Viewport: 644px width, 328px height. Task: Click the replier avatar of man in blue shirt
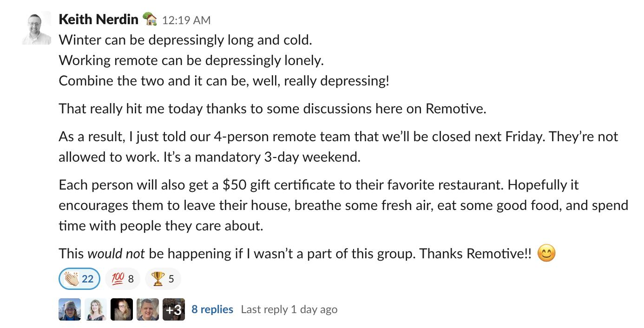coord(148,309)
